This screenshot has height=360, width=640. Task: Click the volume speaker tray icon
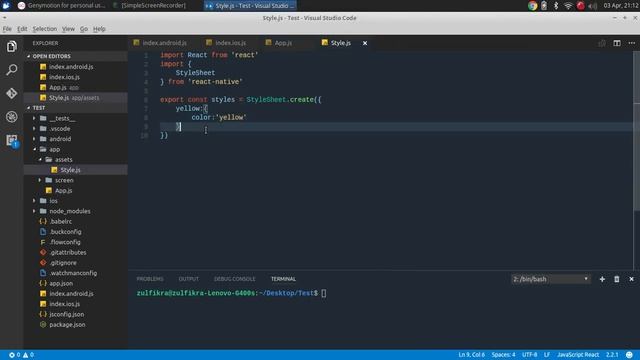pyautogui.click(x=593, y=6)
